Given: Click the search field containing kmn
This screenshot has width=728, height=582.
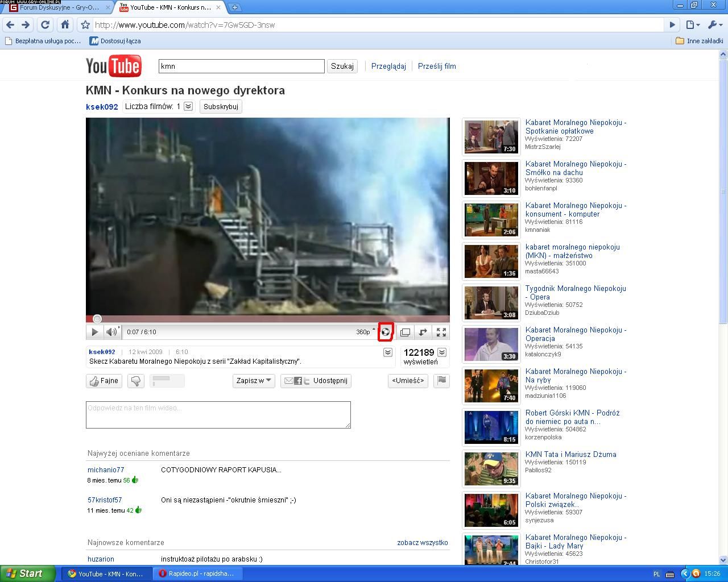Looking at the screenshot, I should point(242,66).
